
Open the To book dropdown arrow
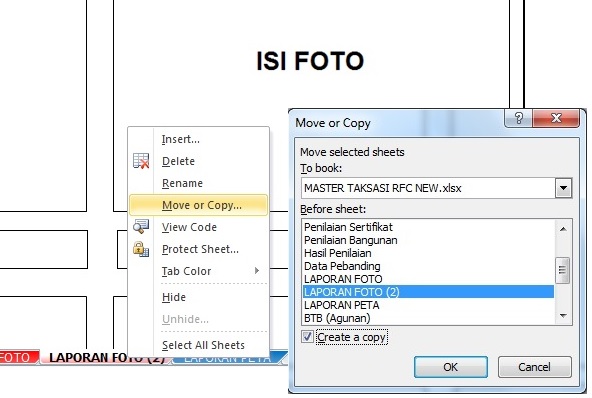563,188
